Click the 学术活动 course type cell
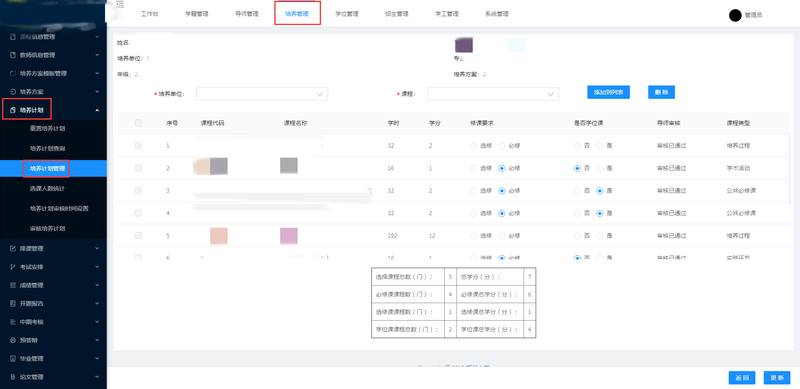The width and height of the screenshot is (800, 389). [x=738, y=168]
